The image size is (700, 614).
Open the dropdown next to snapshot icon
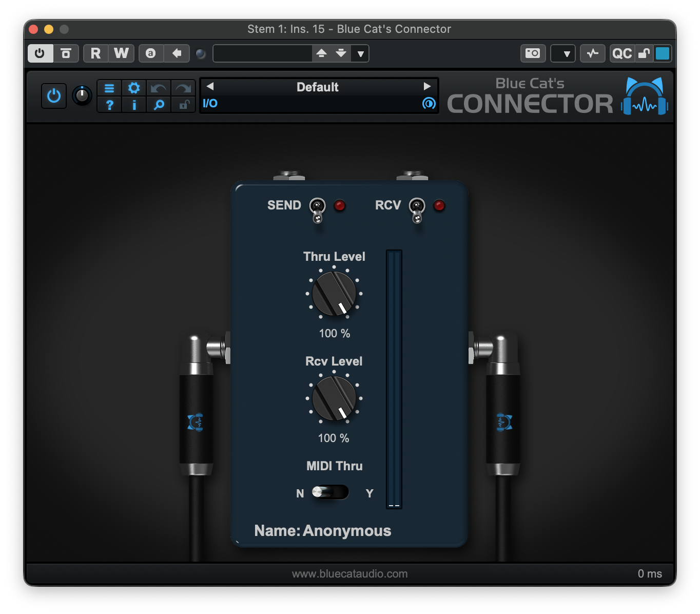coord(563,53)
